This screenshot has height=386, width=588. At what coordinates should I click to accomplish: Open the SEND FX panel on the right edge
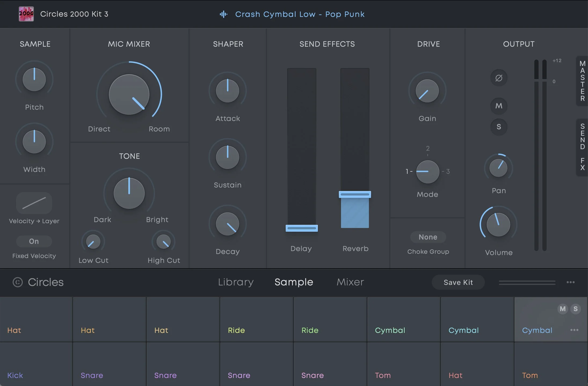(x=582, y=147)
